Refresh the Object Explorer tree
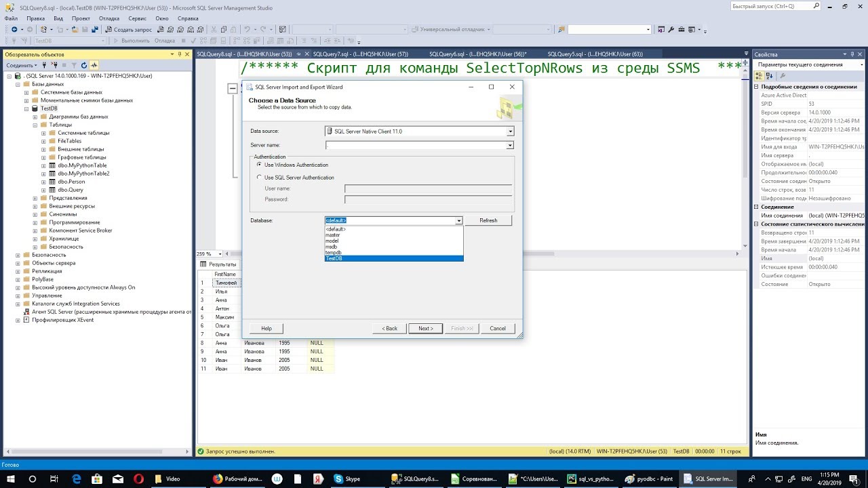This screenshot has width=868, height=488. 84,65
